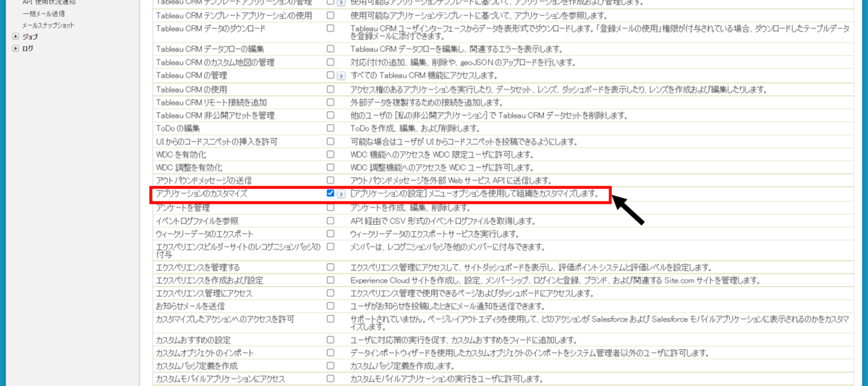This screenshot has width=868, height=386.
Task: Select label text カスタムバッジ定義を作成
Action: (x=197, y=366)
